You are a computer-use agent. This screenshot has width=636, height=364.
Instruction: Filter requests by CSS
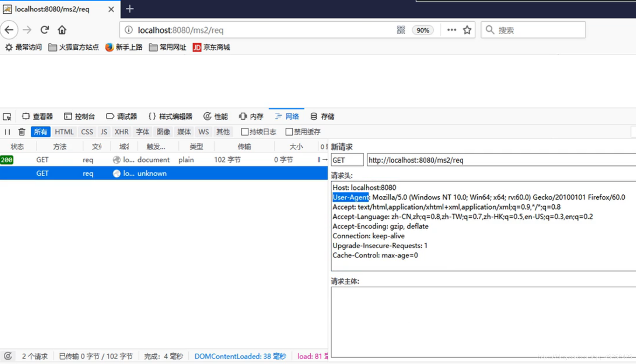tap(87, 132)
